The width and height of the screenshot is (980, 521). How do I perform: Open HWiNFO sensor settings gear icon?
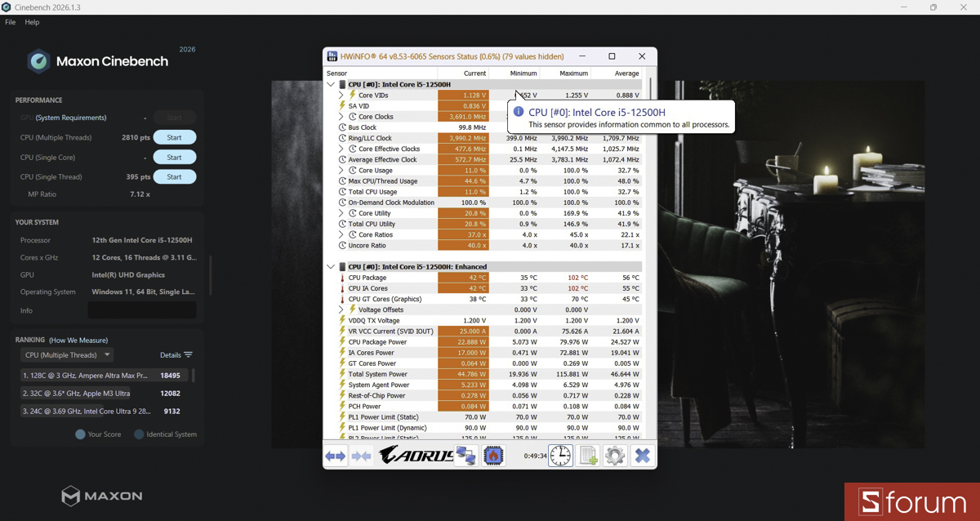click(615, 456)
